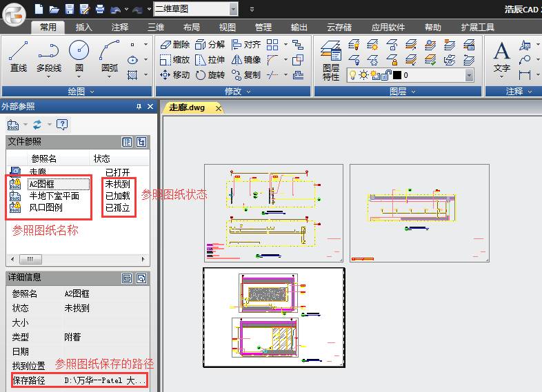Click the black layer color swatch
The image size is (542, 392).
click(397, 75)
